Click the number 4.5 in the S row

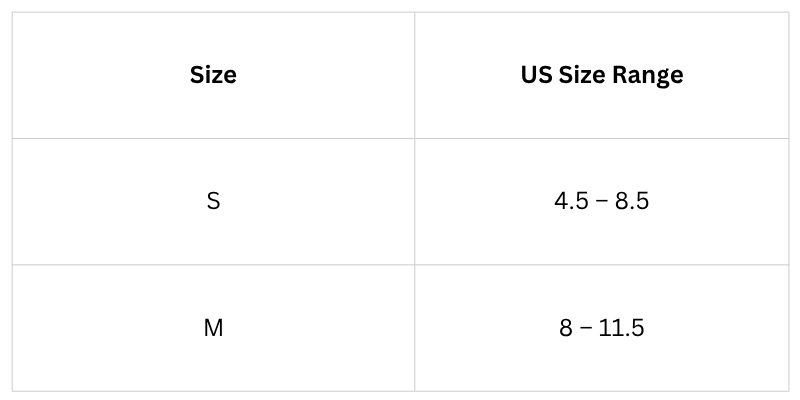pyautogui.click(x=571, y=201)
